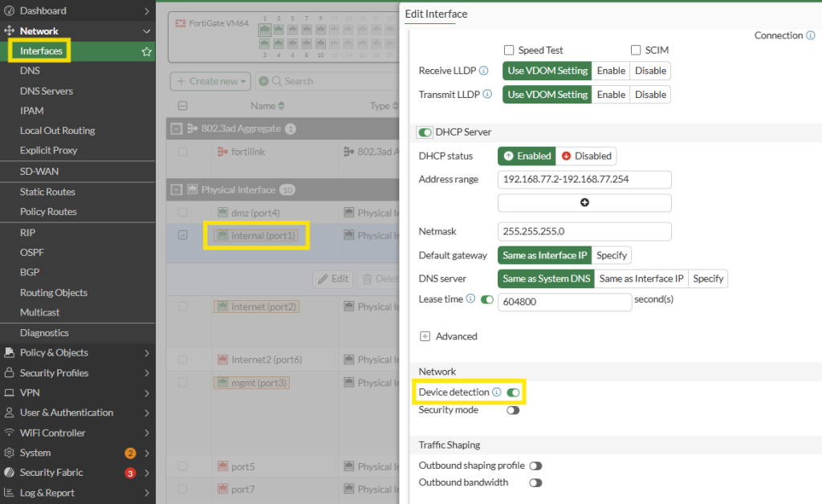Collapse the Physical Interface group
This screenshot has height=504, width=822.
pyautogui.click(x=177, y=190)
